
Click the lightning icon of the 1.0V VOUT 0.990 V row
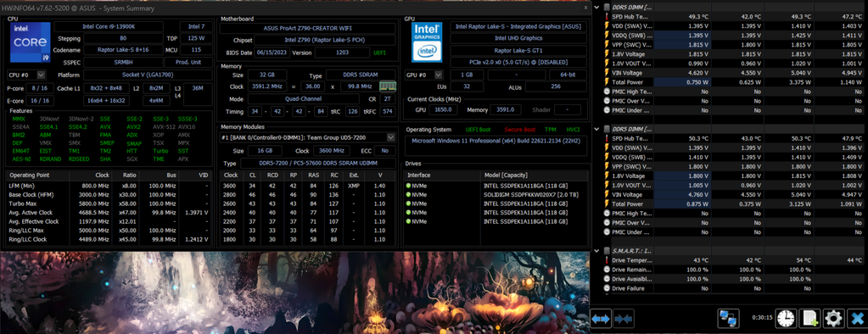pyautogui.click(x=607, y=63)
